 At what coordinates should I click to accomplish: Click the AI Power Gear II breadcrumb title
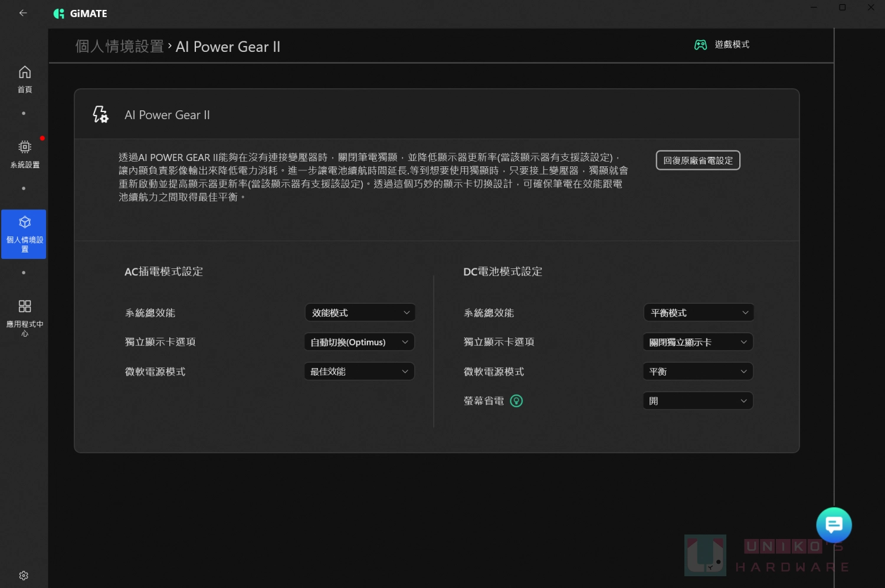tap(228, 47)
